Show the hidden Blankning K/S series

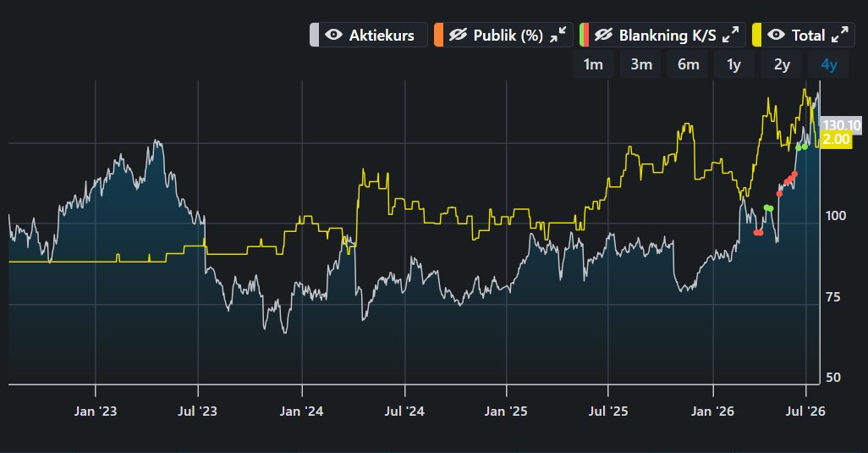(x=603, y=35)
